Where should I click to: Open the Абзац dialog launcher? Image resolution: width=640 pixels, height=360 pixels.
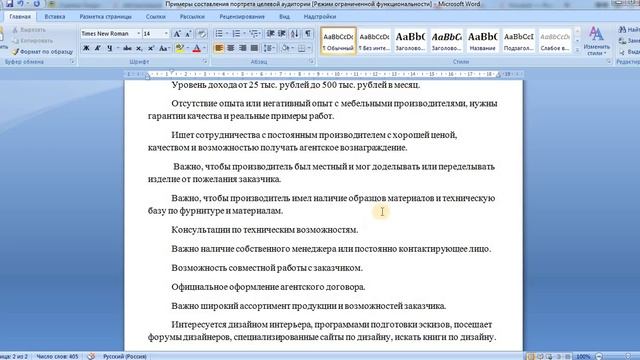tap(311, 62)
